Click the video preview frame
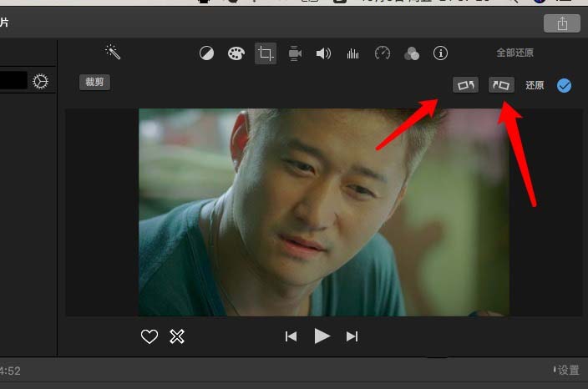The width and height of the screenshot is (588, 389). [x=324, y=213]
